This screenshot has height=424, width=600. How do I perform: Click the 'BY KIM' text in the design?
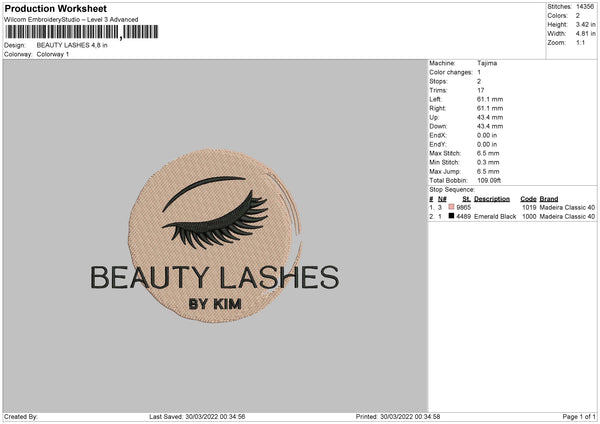click(215, 304)
